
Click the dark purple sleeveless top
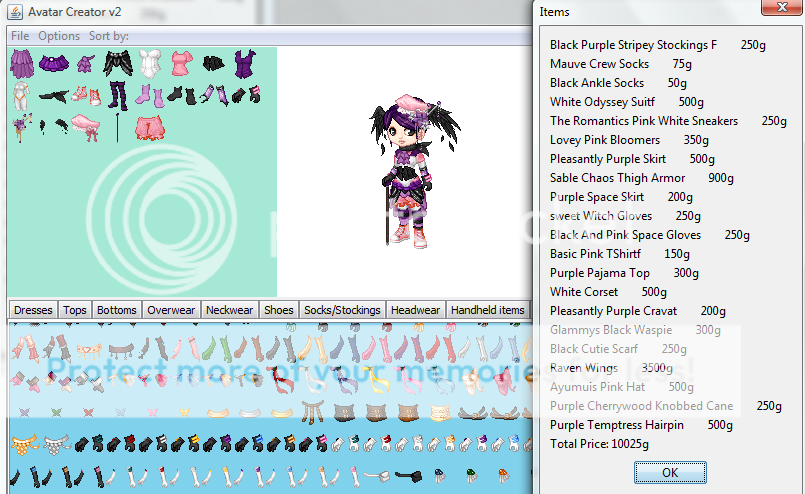coord(244,64)
